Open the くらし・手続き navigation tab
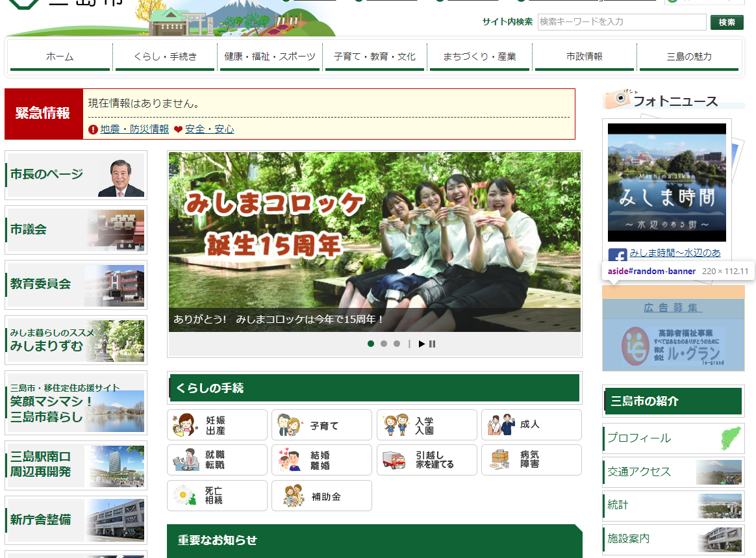 (x=165, y=57)
